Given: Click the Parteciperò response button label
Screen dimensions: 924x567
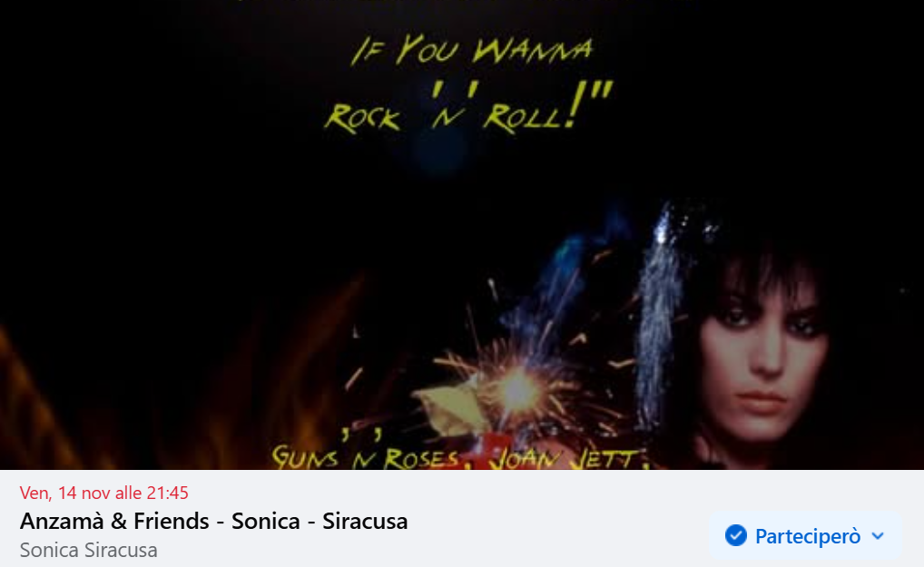Looking at the screenshot, I should (x=807, y=536).
